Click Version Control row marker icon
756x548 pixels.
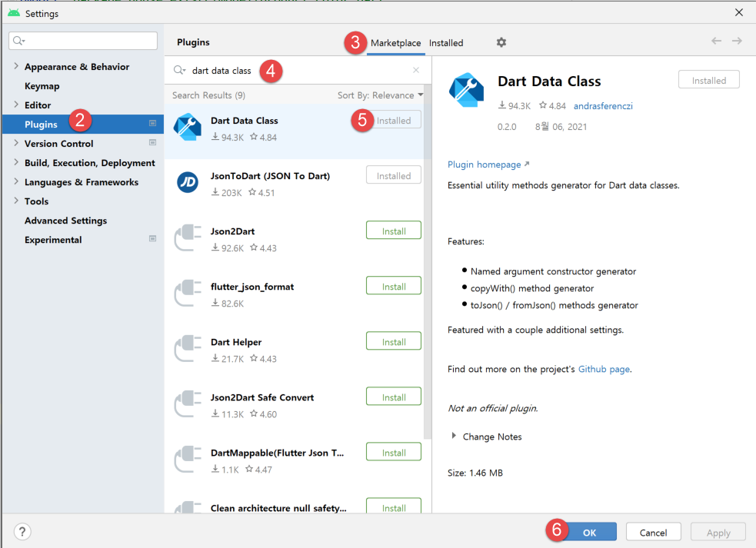coord(152,143)
